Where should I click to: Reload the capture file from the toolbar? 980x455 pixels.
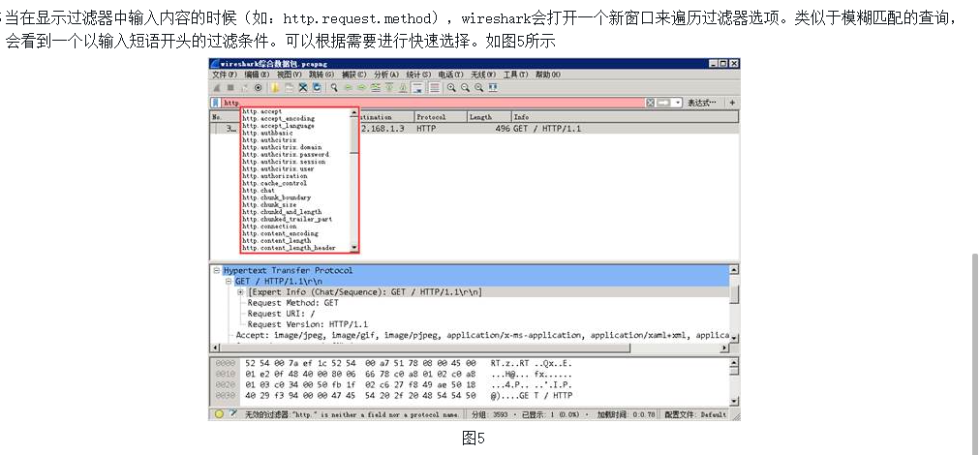click(317, 87)
